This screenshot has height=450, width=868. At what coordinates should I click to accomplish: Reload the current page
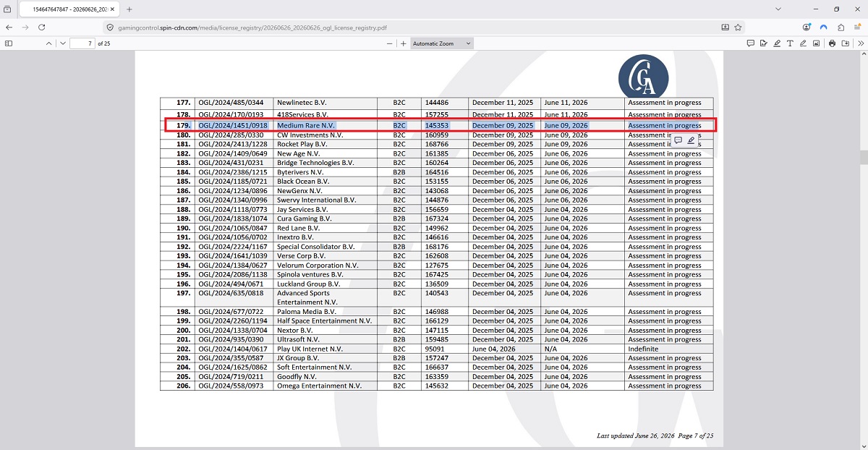(42, 27)
